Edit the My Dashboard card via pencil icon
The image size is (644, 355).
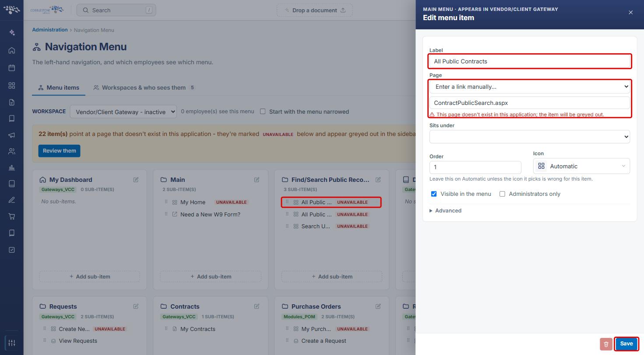[136, 180]
